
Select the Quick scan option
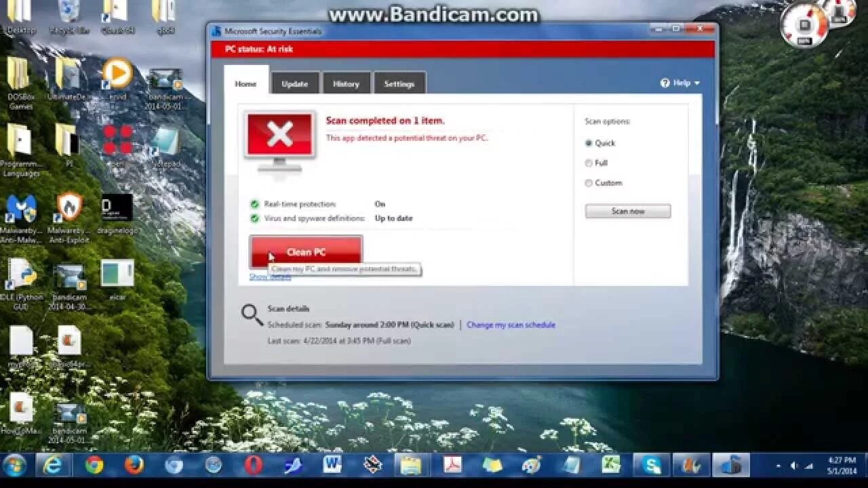(x=589, y=143)
